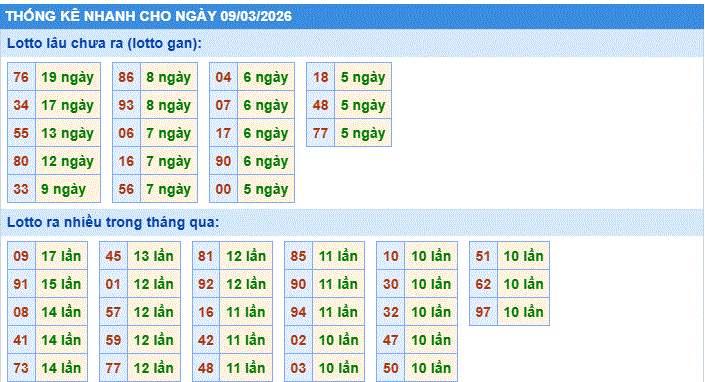Screen dimensions: 705x382
Task: Click number 16 in the '11 lần' row
Action: click(x=206, y=312)
